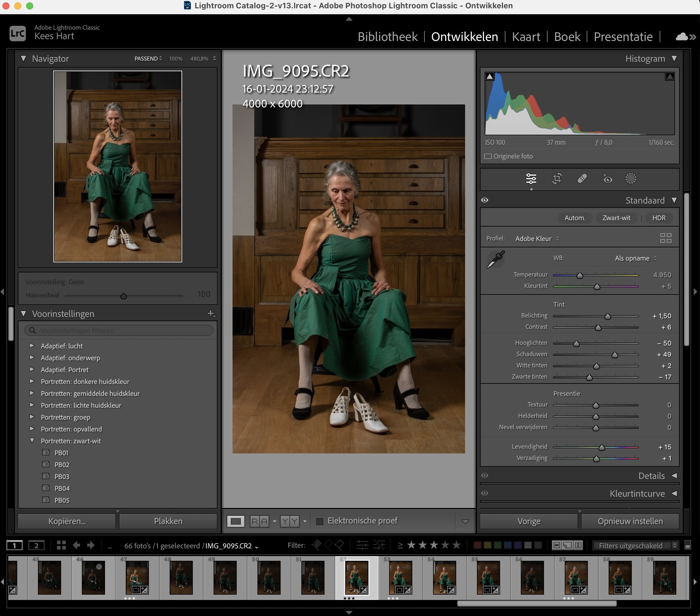
Task: Switch to grid view in filmstrip bar
Action: 61,545
